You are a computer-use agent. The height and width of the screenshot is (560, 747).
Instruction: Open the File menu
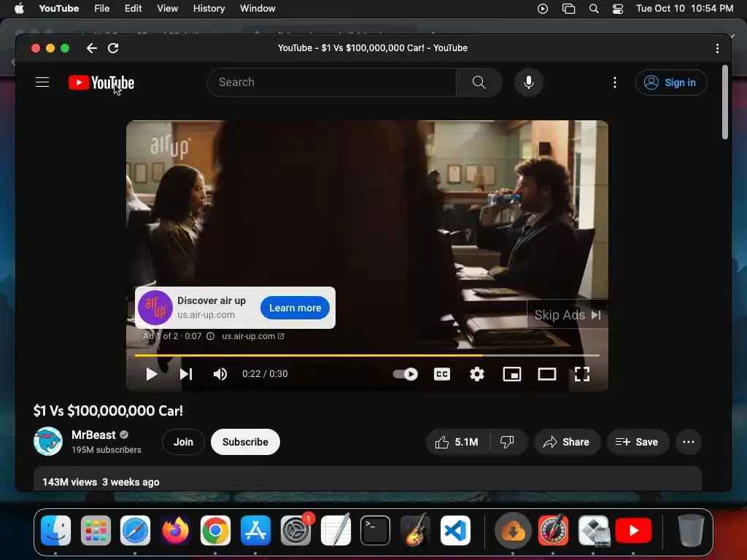point(102,9)
